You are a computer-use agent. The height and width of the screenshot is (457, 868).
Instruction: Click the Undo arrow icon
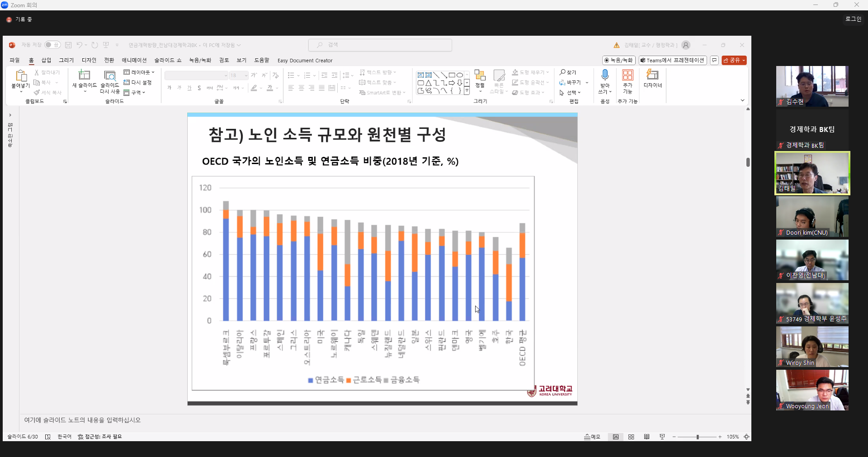click(x=80, y=45)
